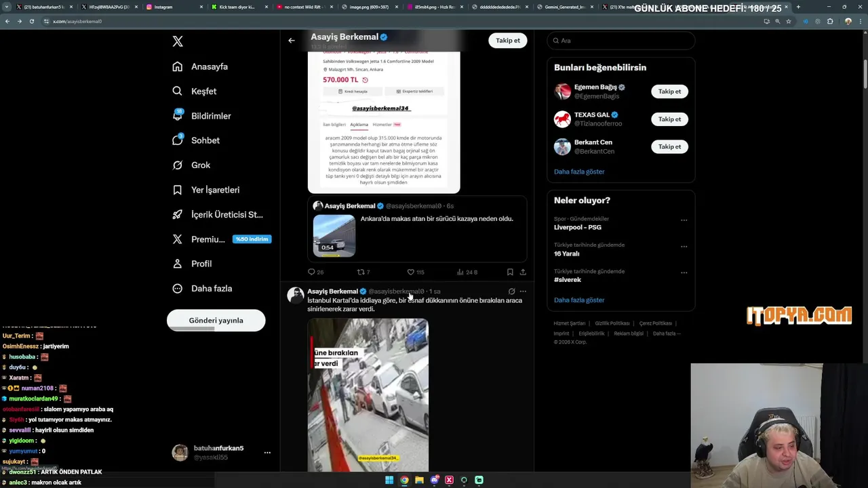
Task: Go back using the profile header arrow
Action: tap(292, 41)
